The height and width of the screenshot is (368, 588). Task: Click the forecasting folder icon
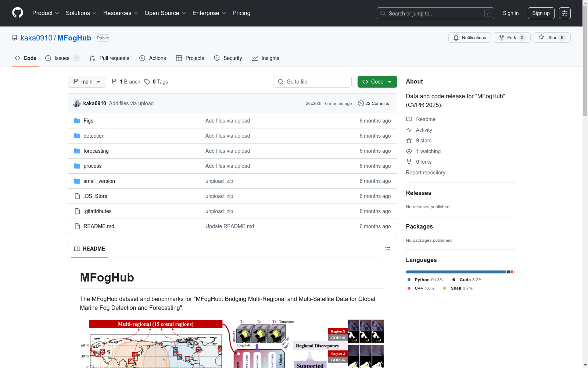pyautogui.click(x=77, y=151)
